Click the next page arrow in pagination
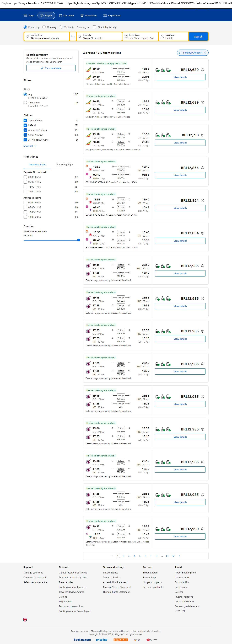 [x=179, y=556]
